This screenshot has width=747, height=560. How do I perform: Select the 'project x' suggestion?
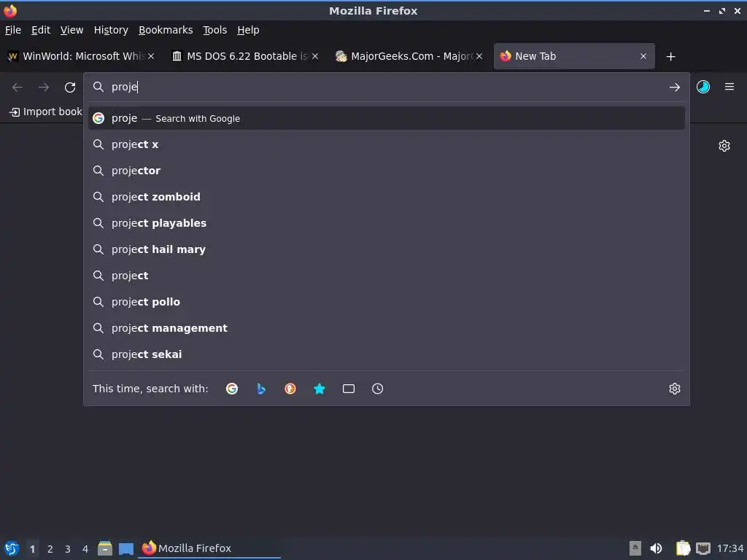[x=387, y=144]
